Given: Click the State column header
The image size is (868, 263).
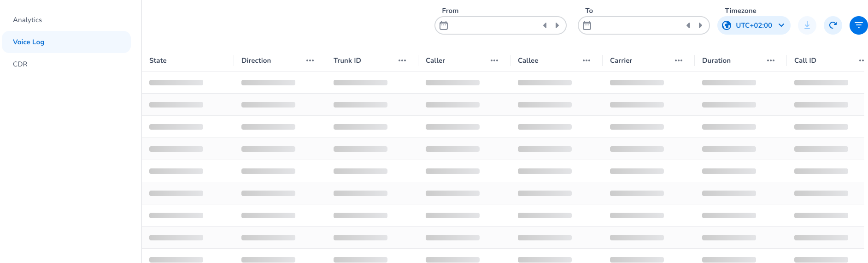Looking at the screenshot, I should [158, 60].
